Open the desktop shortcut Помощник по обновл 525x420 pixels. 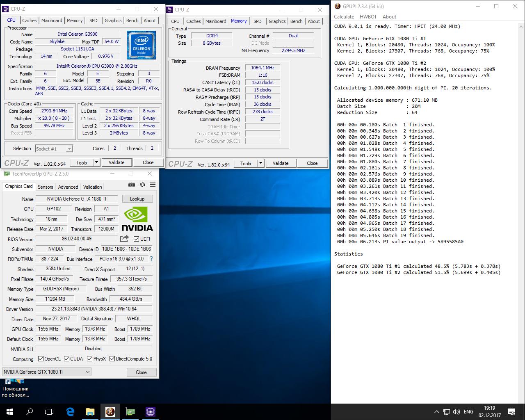pyautogui.click(x=15, y=389)
